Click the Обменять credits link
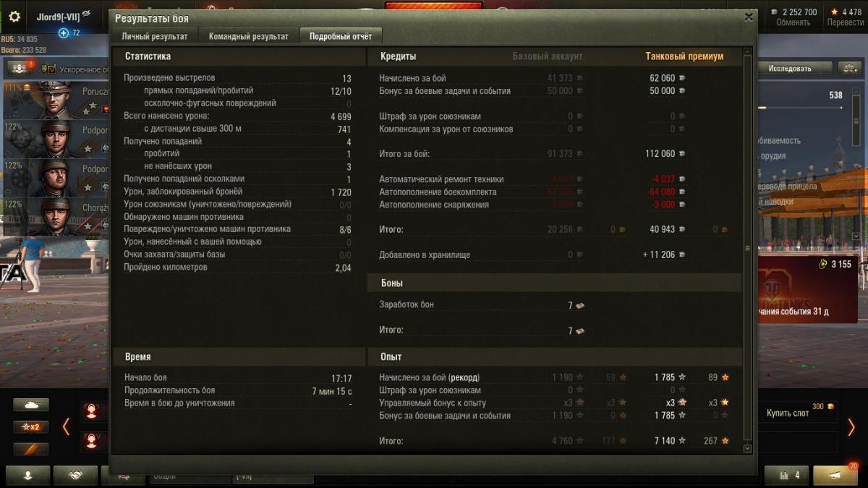 pos(793,22)
